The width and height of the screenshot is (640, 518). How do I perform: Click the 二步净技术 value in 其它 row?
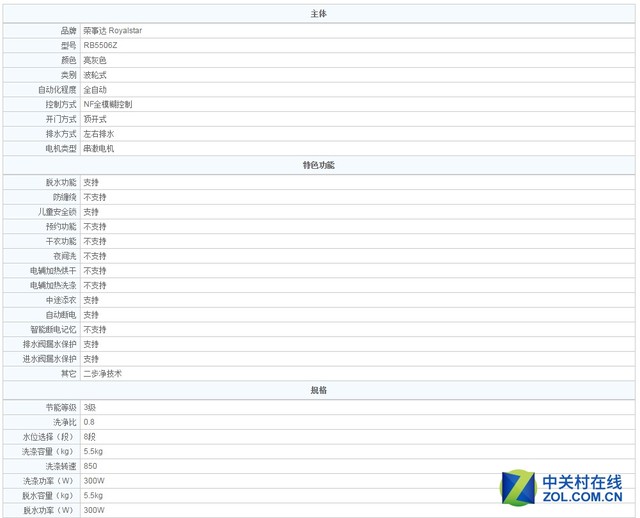(x=102, y=373)
